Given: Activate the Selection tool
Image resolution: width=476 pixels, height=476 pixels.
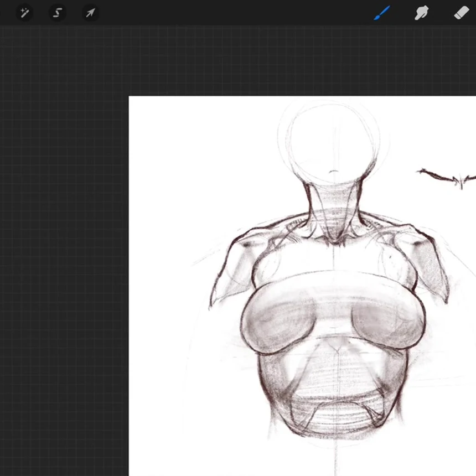Looking at the screenshot, I should (x=58, y=13).
